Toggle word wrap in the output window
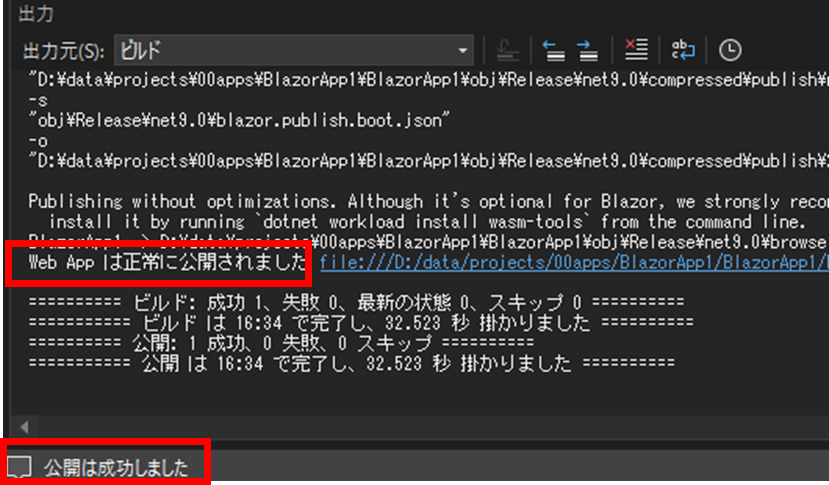 pos(683,49)
